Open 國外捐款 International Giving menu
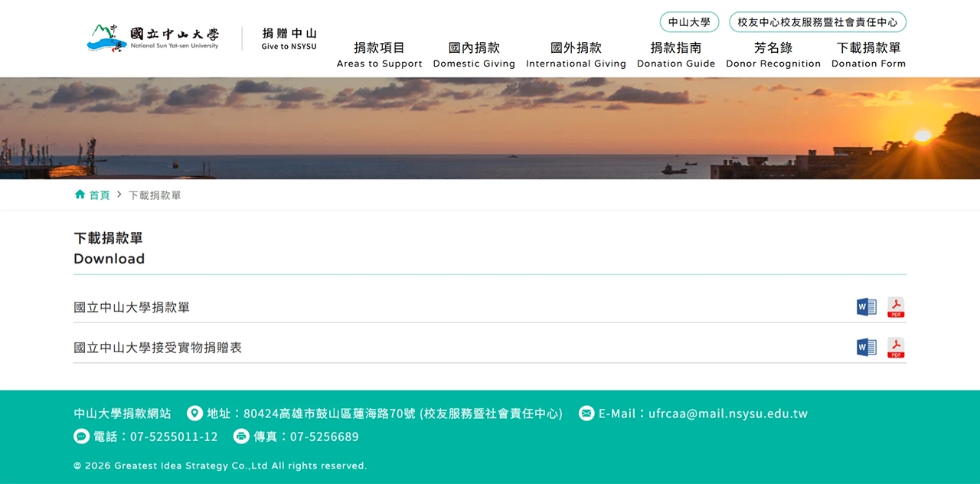Image resolution: width=980 pixels, height=484 pixels. (x=576, y=55)
